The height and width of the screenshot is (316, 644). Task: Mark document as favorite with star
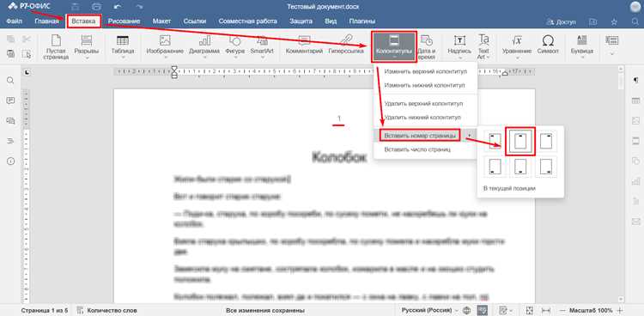(x=614, y=21)
